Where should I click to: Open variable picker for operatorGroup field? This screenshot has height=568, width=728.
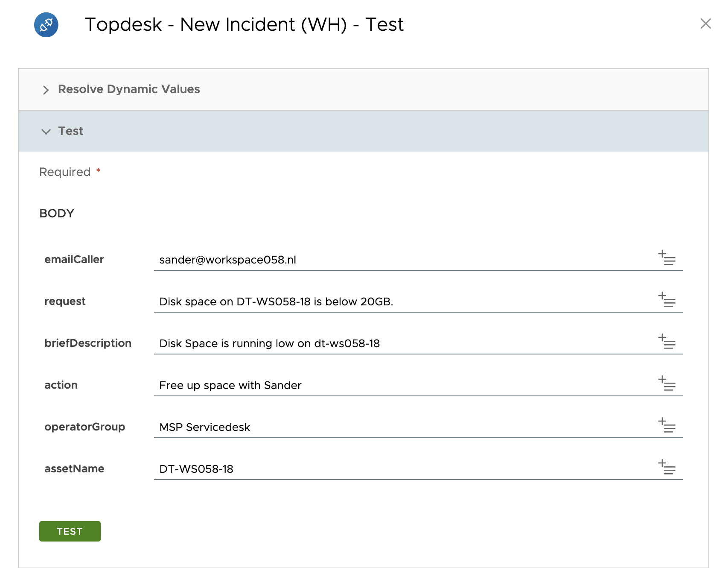667,425
